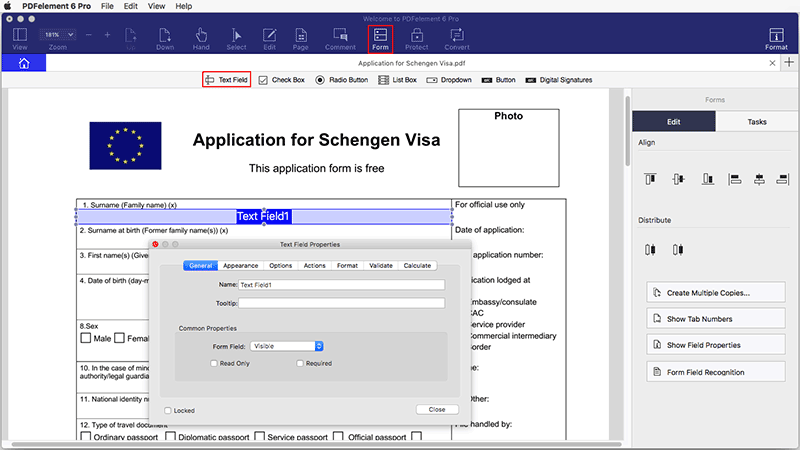Check the Male checkbox in the form
Screen dimensions: 800x450
point(86,338)
